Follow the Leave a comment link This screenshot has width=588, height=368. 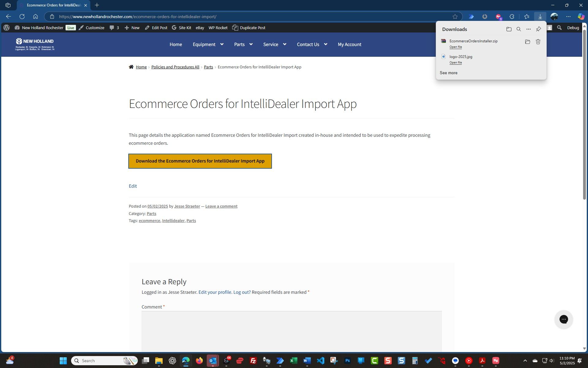(x=221, y=206)
